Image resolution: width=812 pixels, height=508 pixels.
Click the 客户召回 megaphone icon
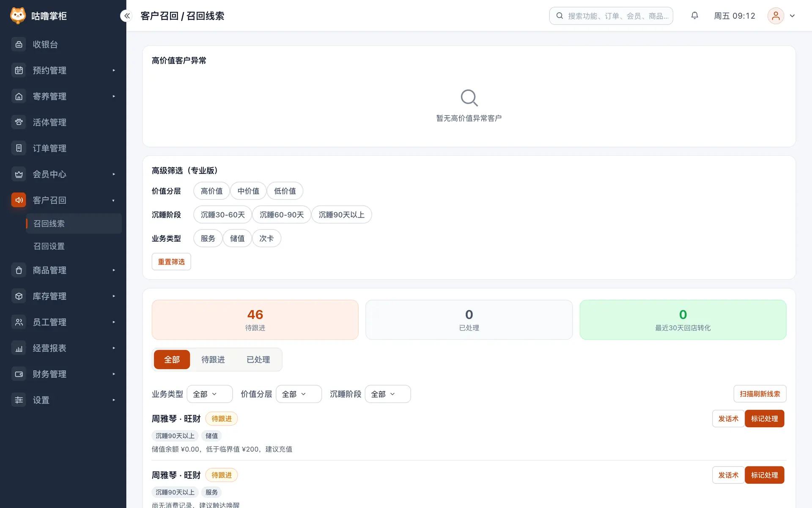[x=19, y=200]
